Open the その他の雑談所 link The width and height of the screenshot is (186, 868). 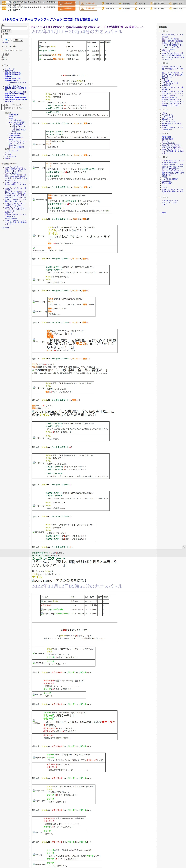pyautogui.click(x=18, y=124)
